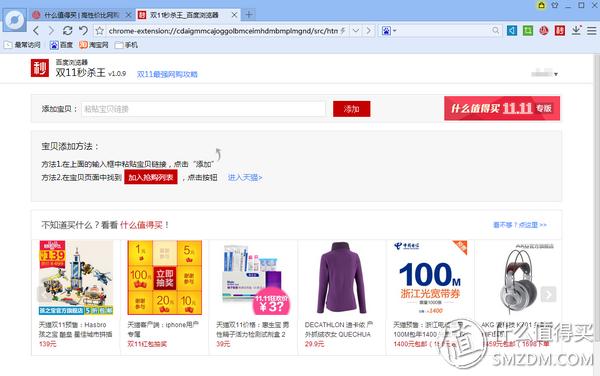Click the search magnifier icon
Screen dimensions: 600x376
[496, 30]
